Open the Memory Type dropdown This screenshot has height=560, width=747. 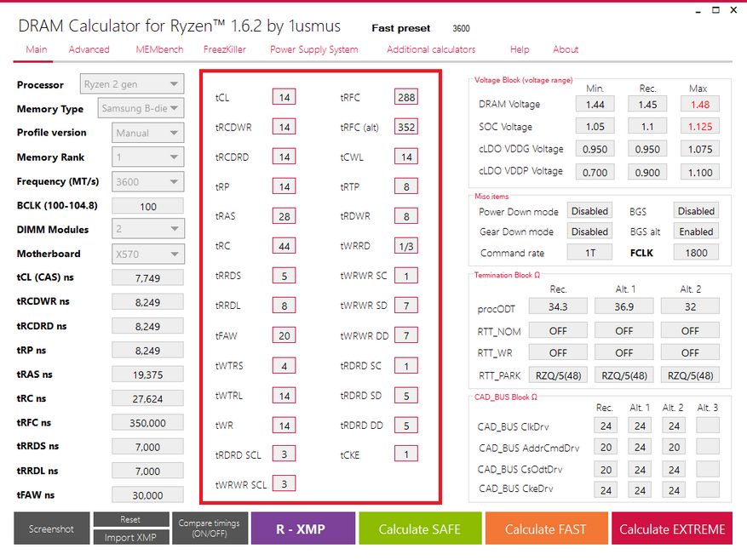tap(141, 109)
